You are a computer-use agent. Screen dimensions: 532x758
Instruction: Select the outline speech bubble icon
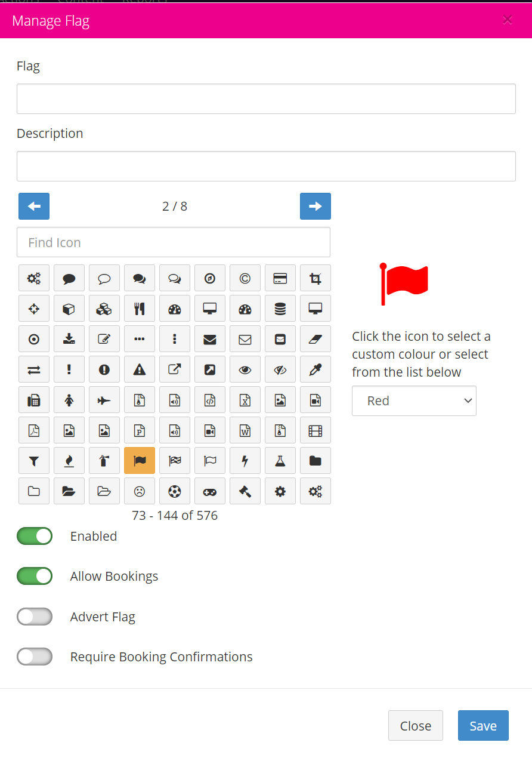[104, 278]
